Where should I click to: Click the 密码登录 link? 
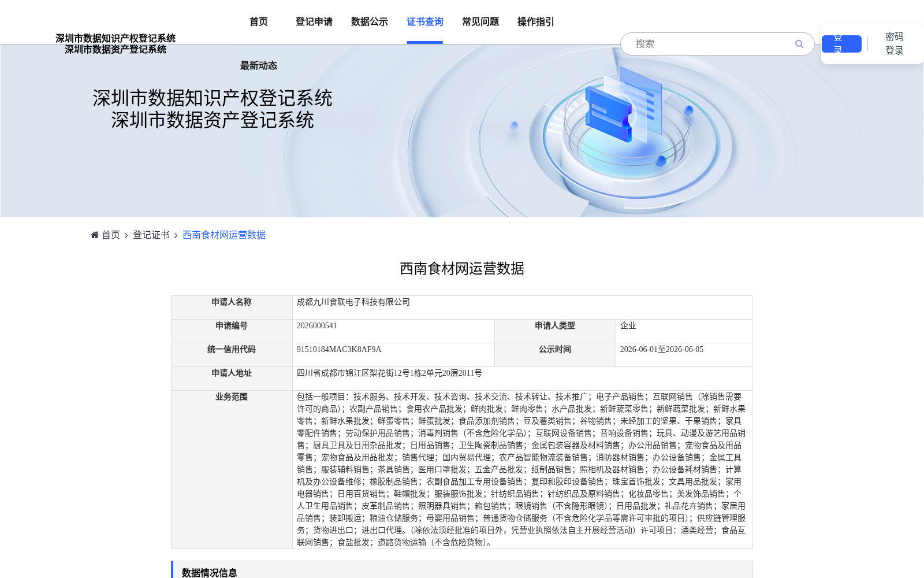click(895, 44)
